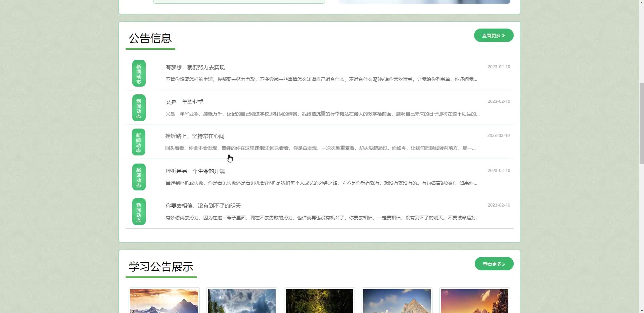Click the date 2023-02-10 of 挫折路上 article
644x313 pixels.
pyautogui.click(x=498, y=136)
